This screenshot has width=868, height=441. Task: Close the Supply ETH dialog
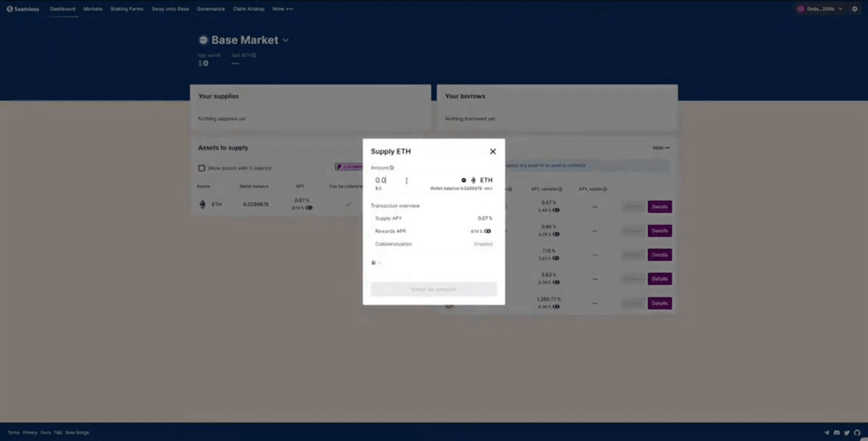tap(492, 151)
